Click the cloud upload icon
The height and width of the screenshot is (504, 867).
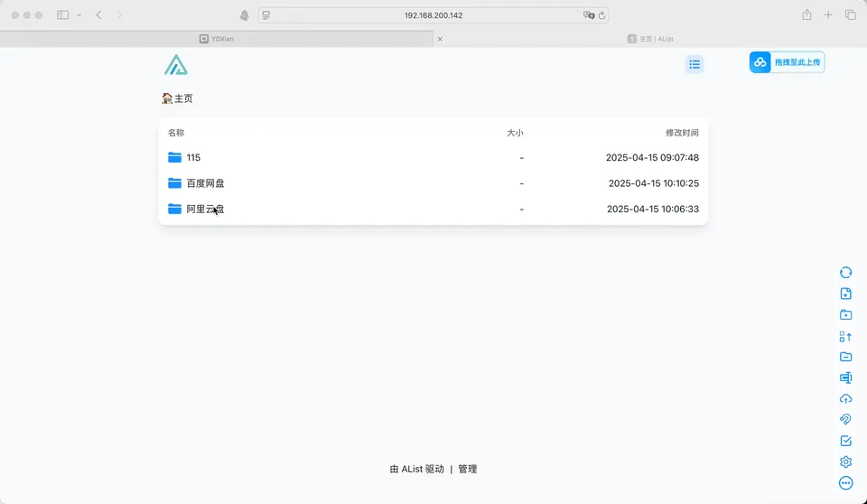(x=846, y=399)
